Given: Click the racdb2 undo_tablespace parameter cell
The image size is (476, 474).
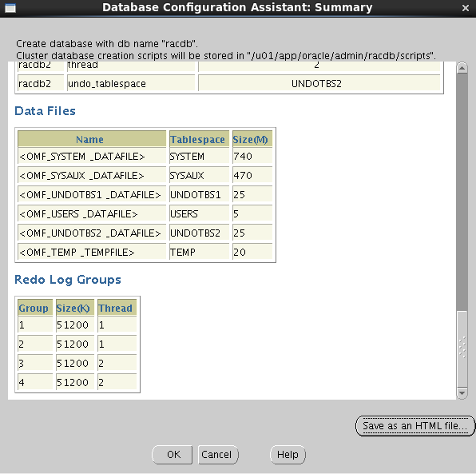Looking at the screenshot, I should point(131,84).
